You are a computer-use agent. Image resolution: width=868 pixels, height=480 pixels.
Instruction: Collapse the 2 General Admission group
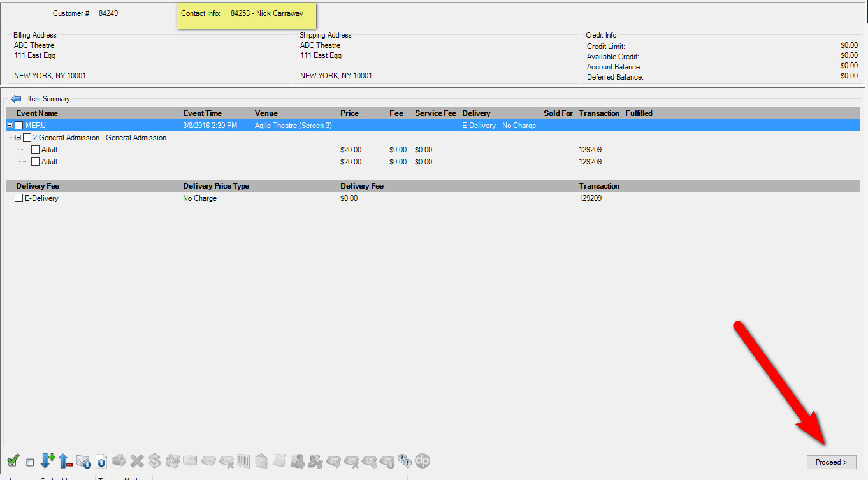[x=18, y=138]
